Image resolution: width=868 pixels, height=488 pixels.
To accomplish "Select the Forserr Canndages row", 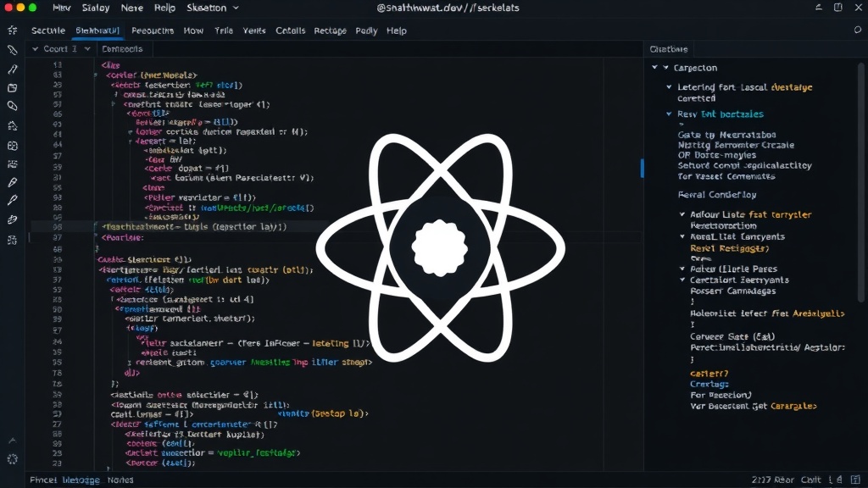I will coord(733,291).
